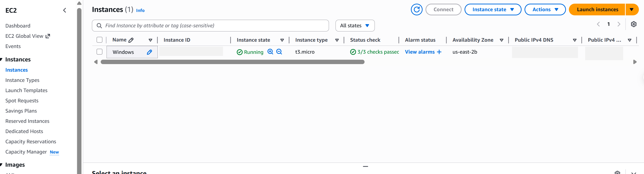This screenshot has height=174, width=644.
Task: Click the Launch instances button
Action: (x=597, y=10)
